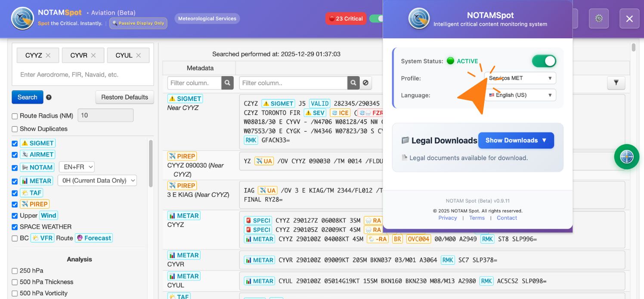The image size is (644, 299).
Task: Uncheck the SIGMET checkbox
Action: point(15,143)
